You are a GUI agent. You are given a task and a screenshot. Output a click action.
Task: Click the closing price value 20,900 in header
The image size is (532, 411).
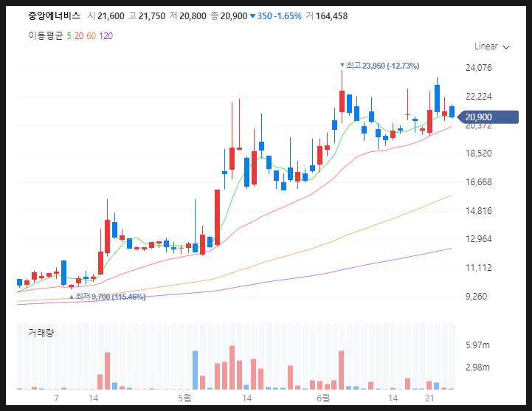click(234, 16)
